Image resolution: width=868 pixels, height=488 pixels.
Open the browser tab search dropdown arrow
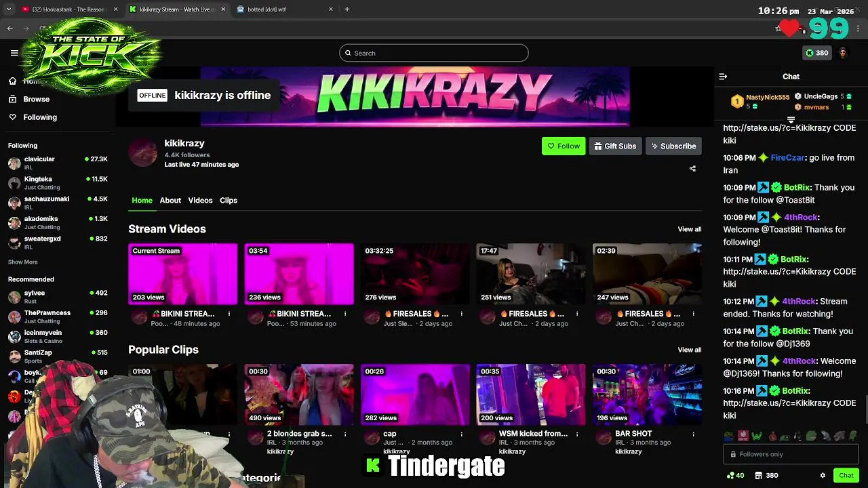[x=9, y=9]
